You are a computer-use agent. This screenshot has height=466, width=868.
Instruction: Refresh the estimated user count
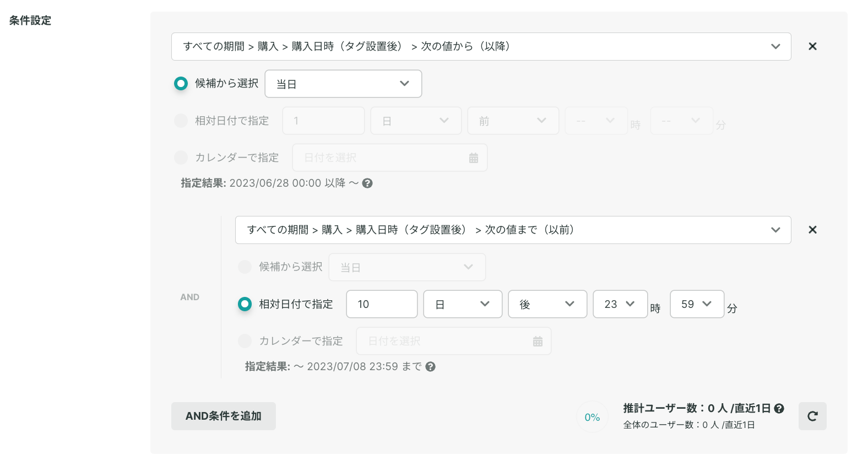(x=812, y=416)
